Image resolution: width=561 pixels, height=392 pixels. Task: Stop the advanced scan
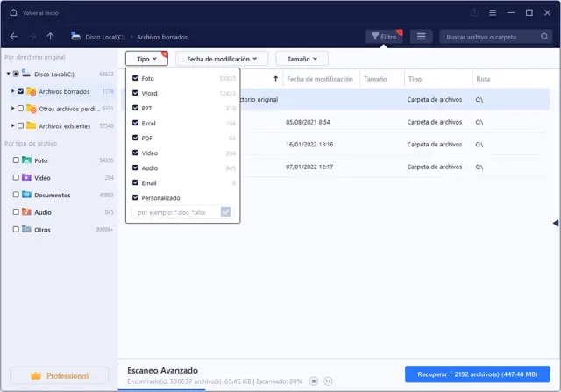click(316, 381)
